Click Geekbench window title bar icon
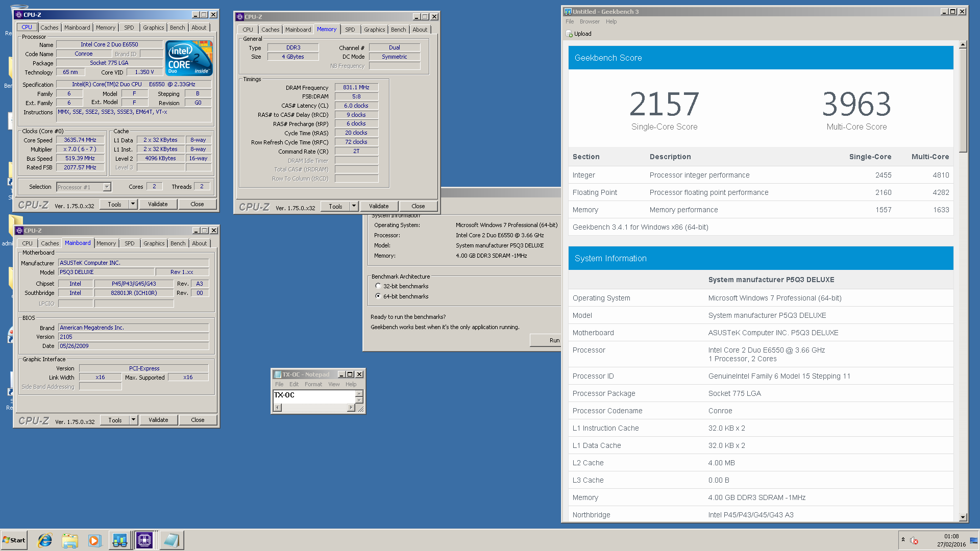Viewport: 980px width, 551px height. [568, 11]
